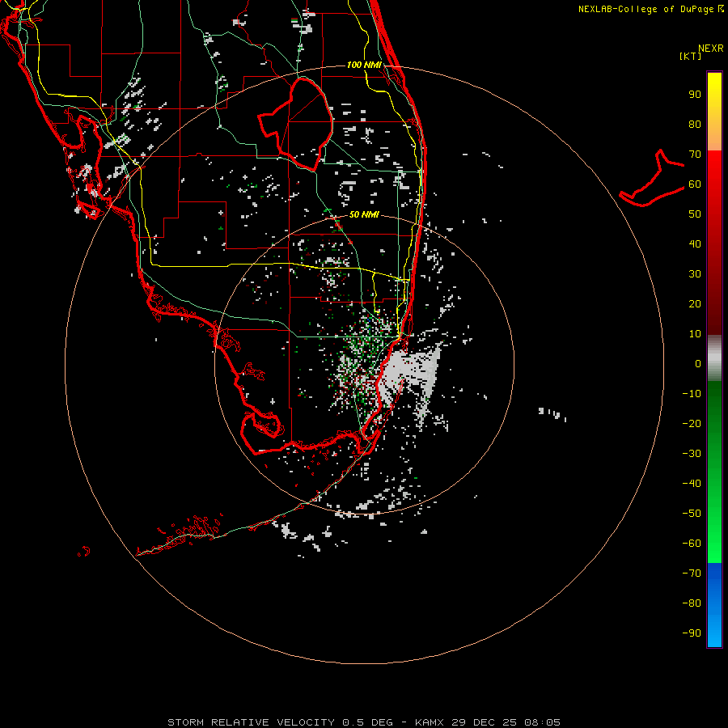
Task: Click the NEXLAB-College of DuPage watermark text
Action: point(650,9)
